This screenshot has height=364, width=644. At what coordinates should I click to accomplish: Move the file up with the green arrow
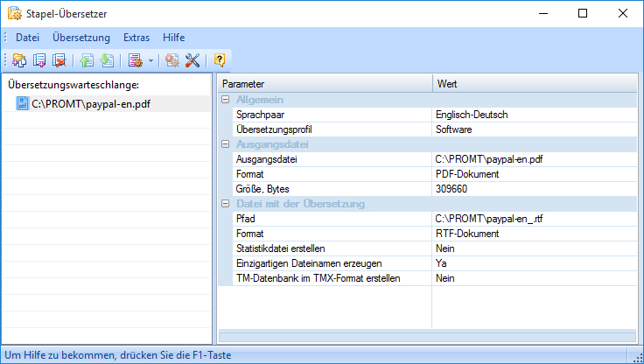click(x=87, y=60)
